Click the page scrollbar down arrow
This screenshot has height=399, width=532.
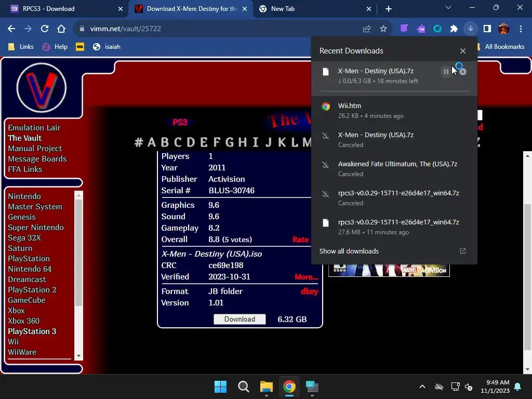tap(527, 369)
